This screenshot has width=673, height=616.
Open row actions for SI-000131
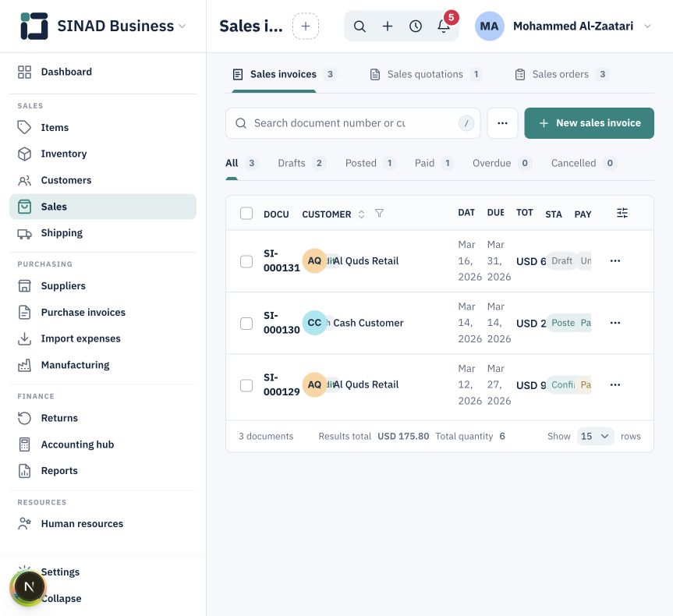tap(615, 261)
